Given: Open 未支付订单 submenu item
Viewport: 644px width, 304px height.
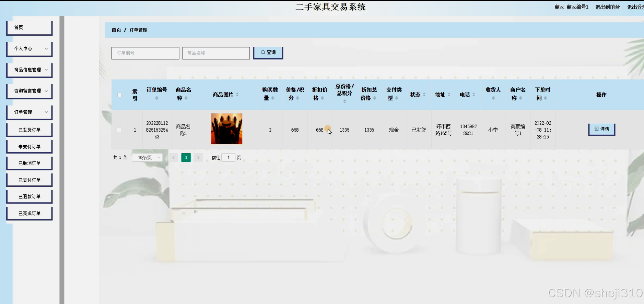Looking at the screenshot, I should [30, 147].
